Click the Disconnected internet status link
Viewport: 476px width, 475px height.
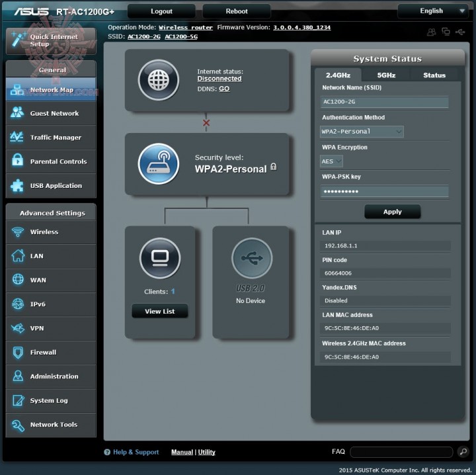pyautogui.click(x=219, y=79)
